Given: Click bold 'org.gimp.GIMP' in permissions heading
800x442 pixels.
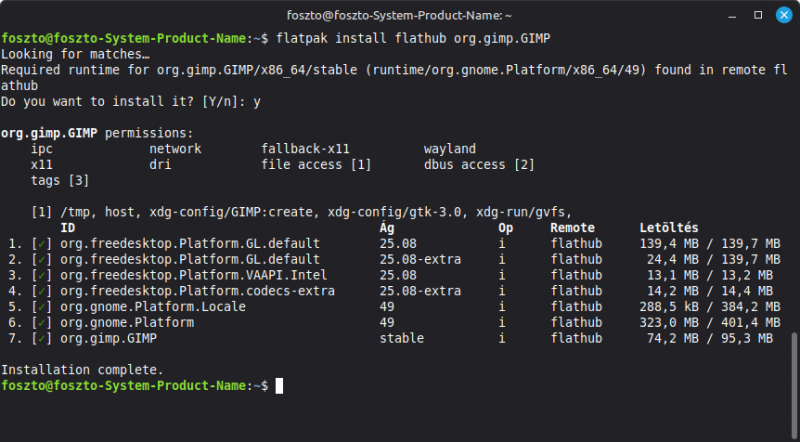Looking at the screenshot, I should tap(49, 133).
